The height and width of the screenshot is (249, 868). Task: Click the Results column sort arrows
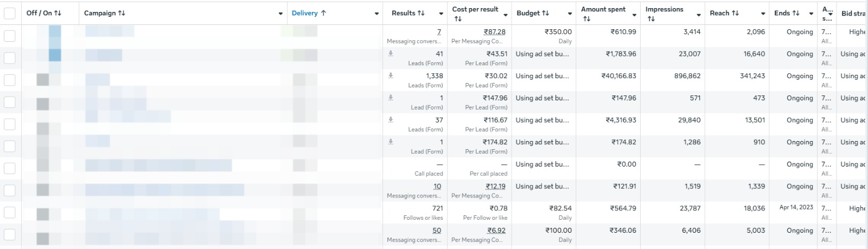421,13
